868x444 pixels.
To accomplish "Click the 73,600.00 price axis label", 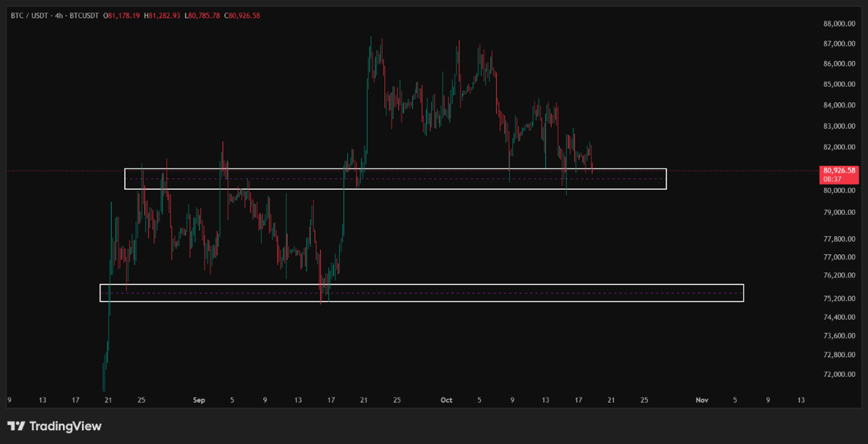I will click(839, 336).
